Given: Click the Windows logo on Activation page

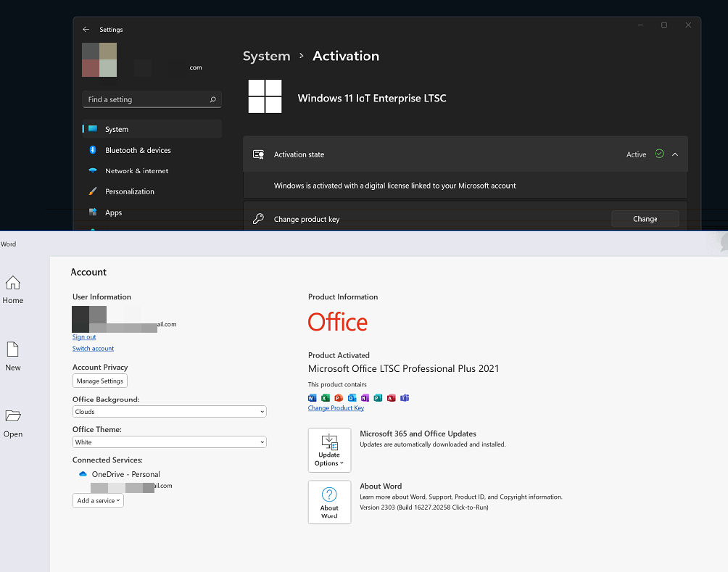Looking at the screenshot, I should tap(265, 96).
